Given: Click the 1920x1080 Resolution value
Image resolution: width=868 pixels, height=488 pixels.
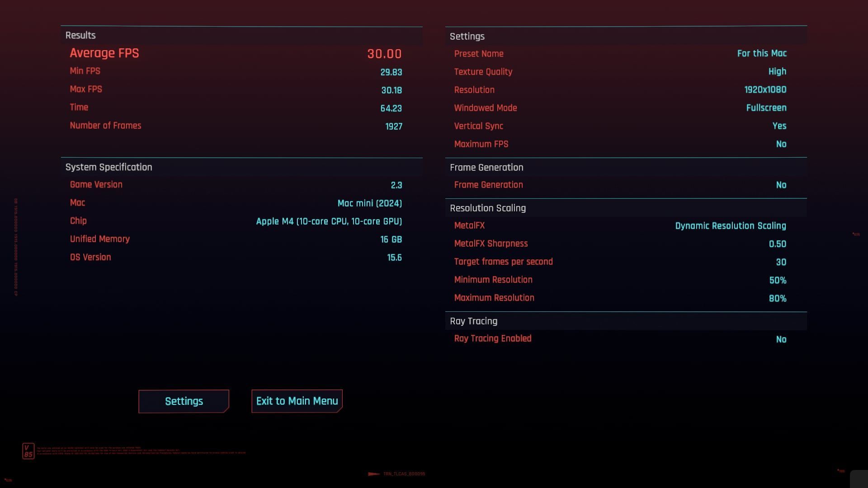Looking at the screenshot, I should point(765,89).
